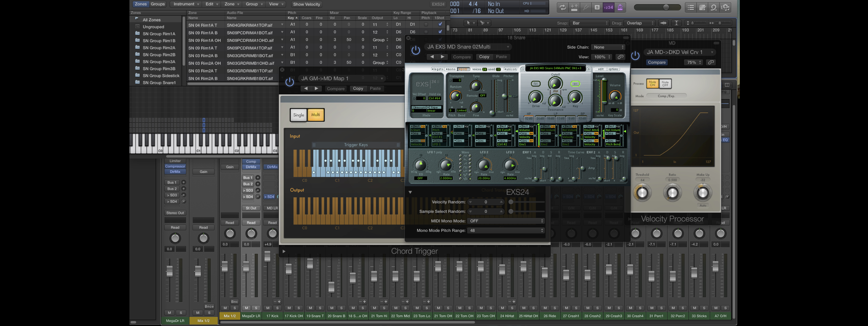
Task: Open the Side Chain dropdown
Action: pyautogui.click(x=609, y=47)
